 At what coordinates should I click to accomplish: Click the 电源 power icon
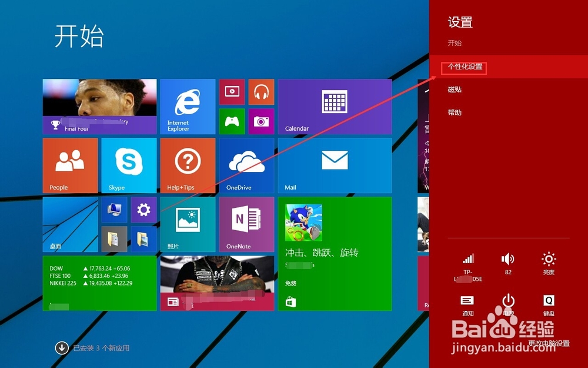pos(508,301)
